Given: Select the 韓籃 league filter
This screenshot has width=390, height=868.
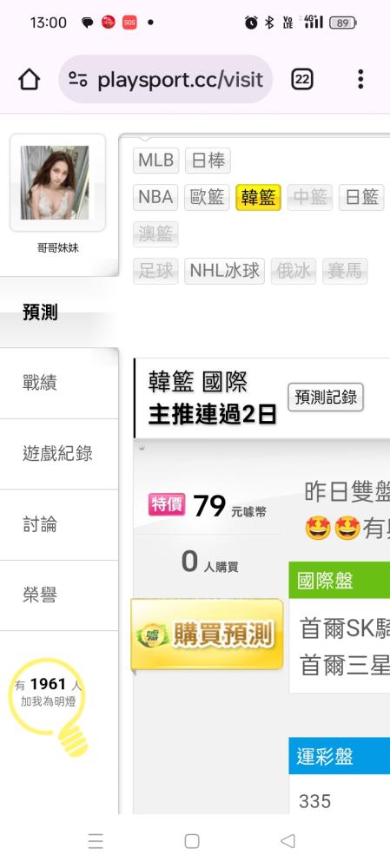Looking at the screenshot, I should coord(258,198).
